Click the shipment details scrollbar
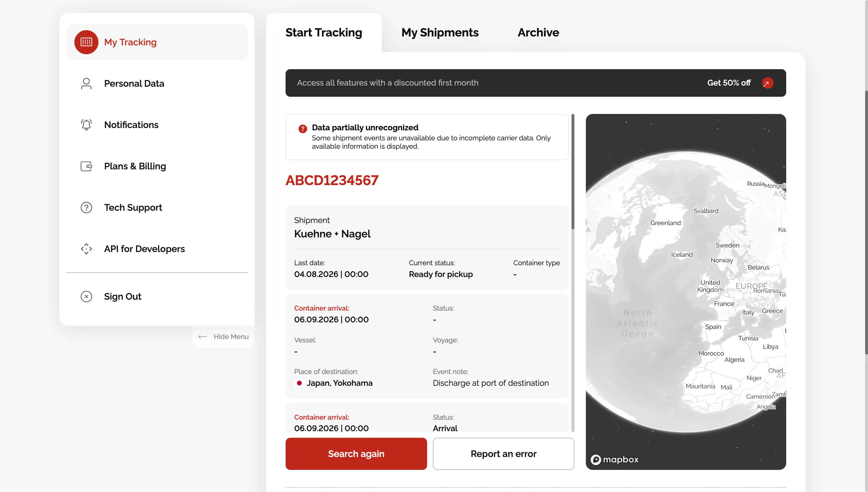868x492 pixels. (x=573, y=172)
